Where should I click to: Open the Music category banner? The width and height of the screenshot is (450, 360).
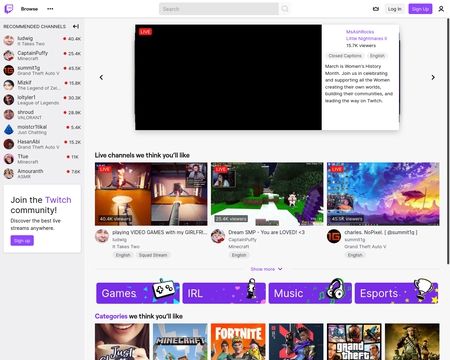(310, 293)
